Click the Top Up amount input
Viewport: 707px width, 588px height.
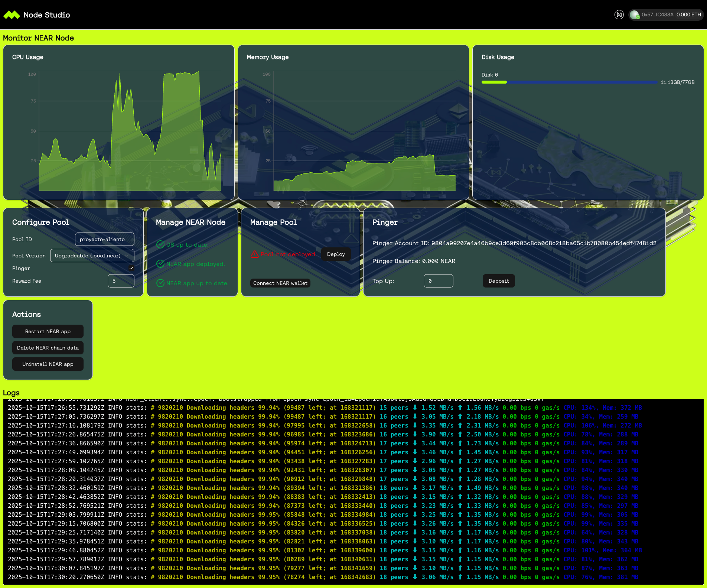(438, 281)
